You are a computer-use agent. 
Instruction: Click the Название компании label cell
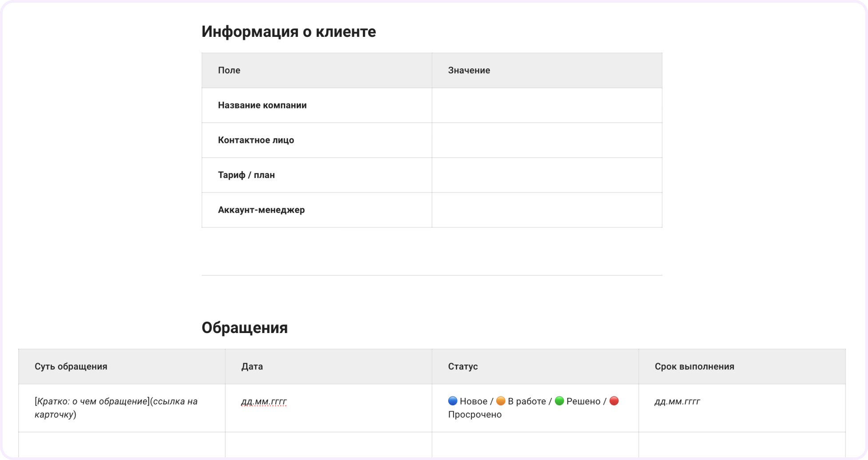click(x=262, y=105)
